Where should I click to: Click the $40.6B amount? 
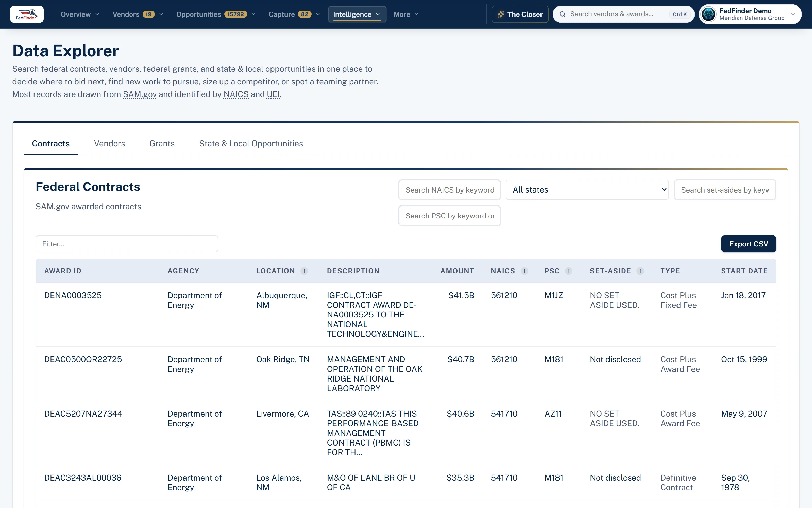460,414
